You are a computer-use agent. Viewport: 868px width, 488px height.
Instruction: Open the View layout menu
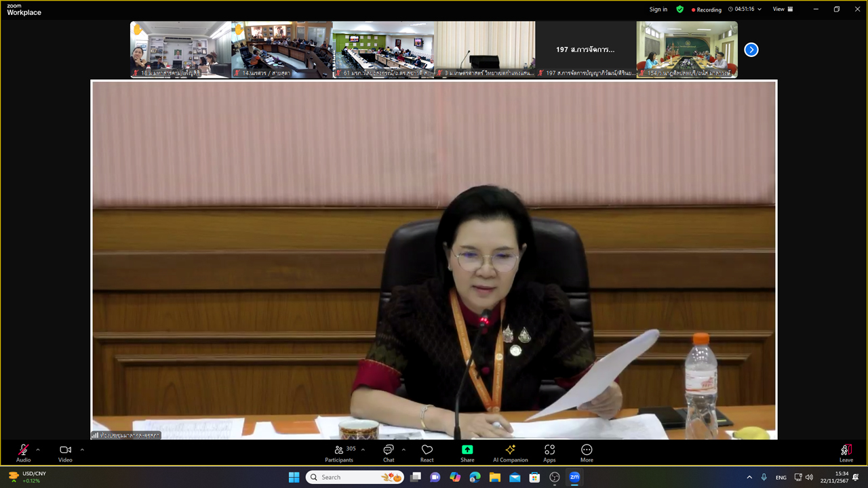(783, 9)
